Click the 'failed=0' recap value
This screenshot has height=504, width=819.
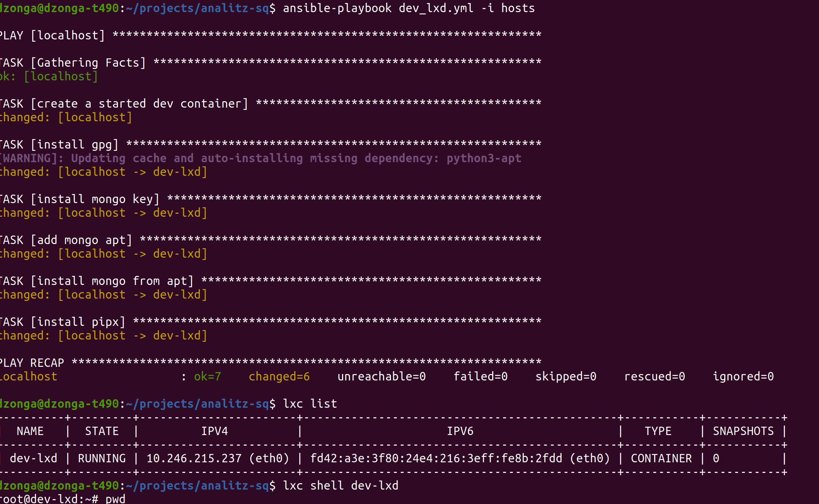click(480, 376)
